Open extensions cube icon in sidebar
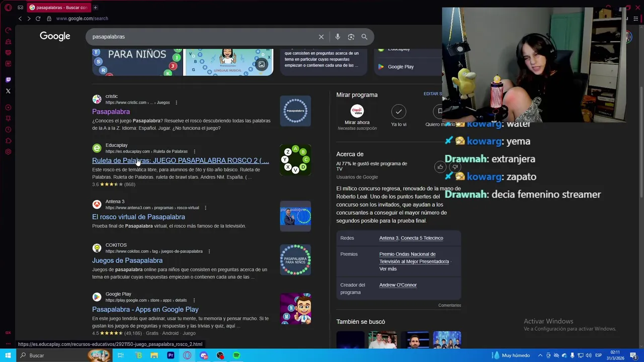644x362 pixels. coord(8,141)
